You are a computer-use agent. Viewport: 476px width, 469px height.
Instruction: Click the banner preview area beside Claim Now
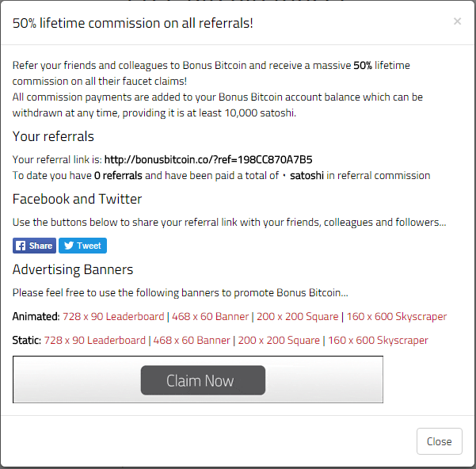click(x=325, y=379)
